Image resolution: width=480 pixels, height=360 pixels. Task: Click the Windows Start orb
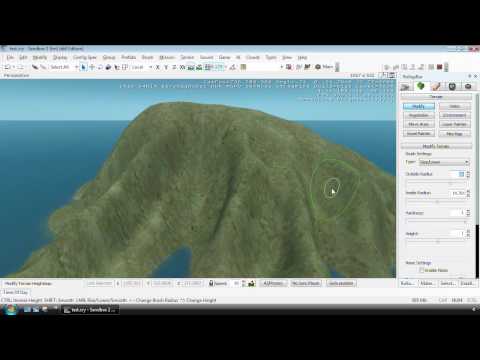point(11,310)
